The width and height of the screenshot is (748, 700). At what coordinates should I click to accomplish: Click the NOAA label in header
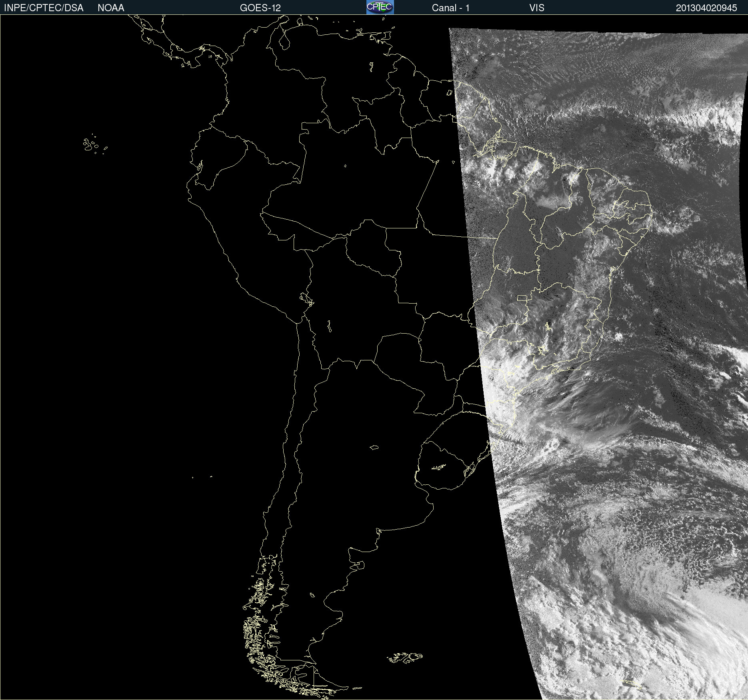[111, 8]
